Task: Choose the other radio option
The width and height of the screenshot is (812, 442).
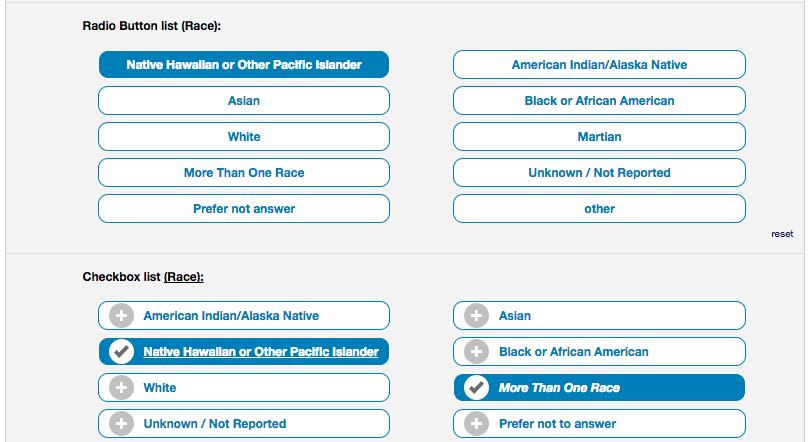Action: point(599,209)
